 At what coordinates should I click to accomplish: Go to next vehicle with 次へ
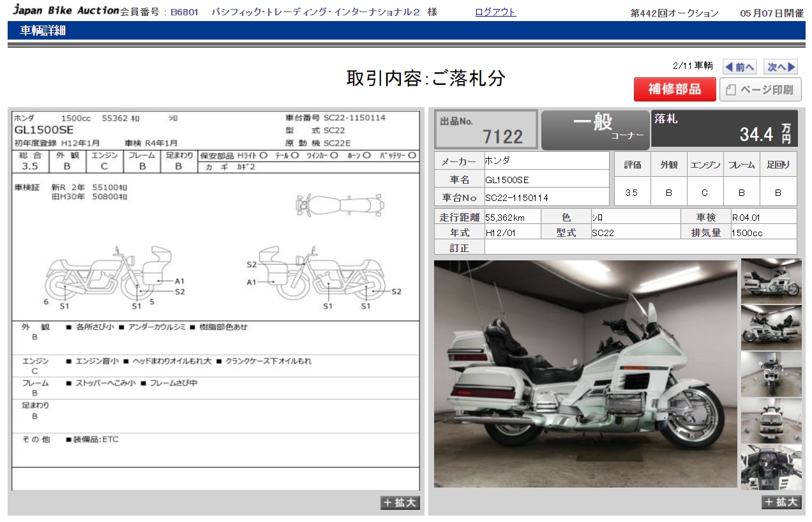pos(781,67)
